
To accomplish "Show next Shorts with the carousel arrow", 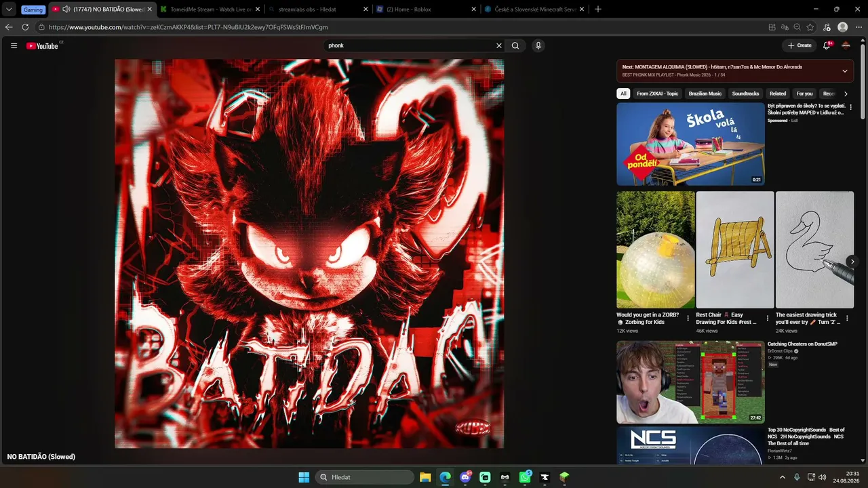I will [x=852, y=262].
